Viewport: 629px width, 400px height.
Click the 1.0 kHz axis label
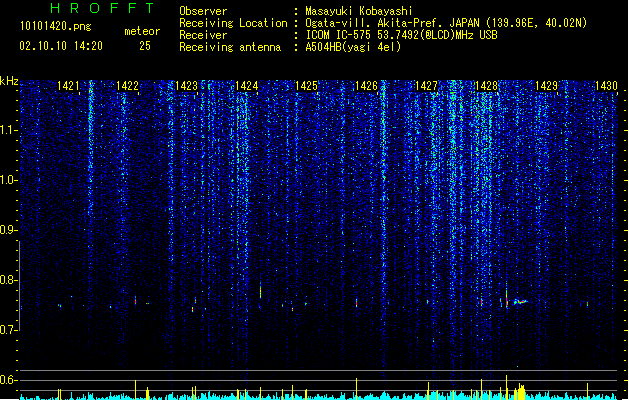(8, 181)
